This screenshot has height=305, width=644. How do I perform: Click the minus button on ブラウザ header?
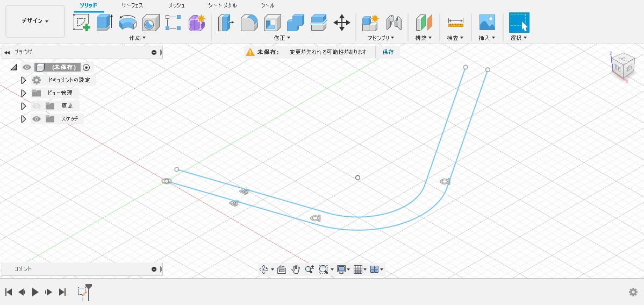tap(154, 52)
